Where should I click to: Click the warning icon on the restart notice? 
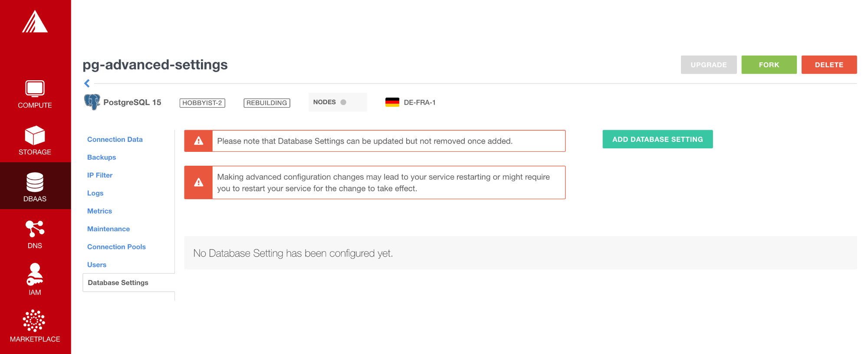click(198, 182)
